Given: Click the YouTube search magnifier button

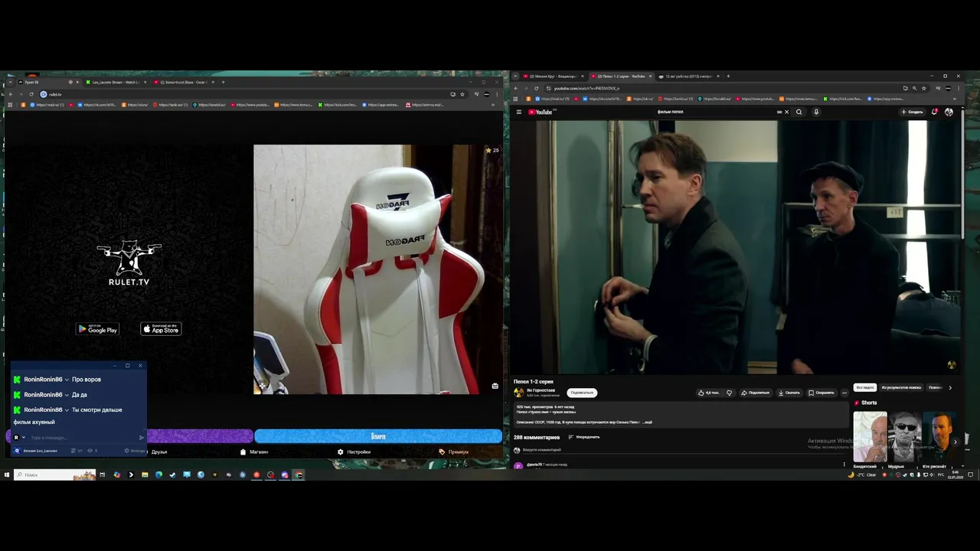Looking at the screenshot, I should pyautogui.click(x=799, y=112).
